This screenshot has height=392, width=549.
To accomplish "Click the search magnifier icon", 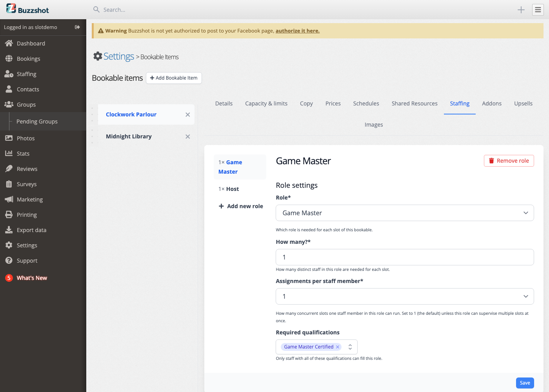I will [96, 9].
